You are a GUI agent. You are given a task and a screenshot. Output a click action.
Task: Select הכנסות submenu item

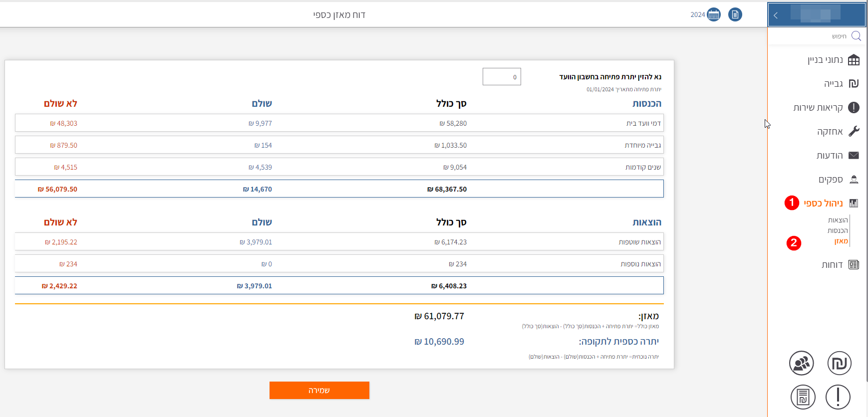point(838,230)
